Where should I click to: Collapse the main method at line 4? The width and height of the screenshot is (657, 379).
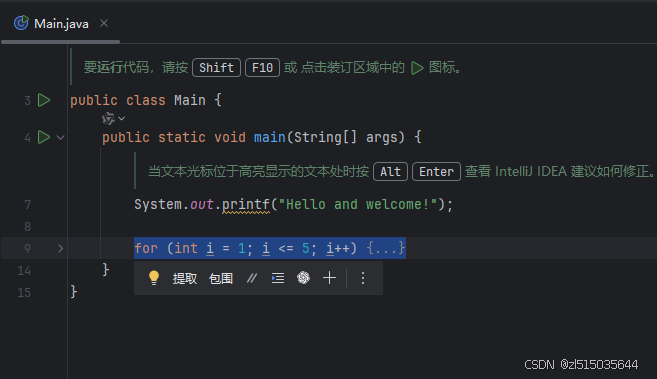point(60,137)
